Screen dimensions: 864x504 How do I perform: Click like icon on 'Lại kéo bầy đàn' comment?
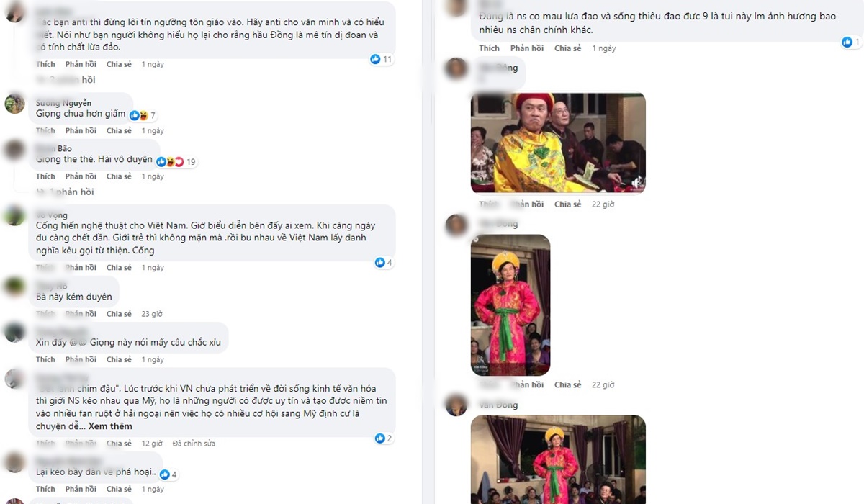164,474
